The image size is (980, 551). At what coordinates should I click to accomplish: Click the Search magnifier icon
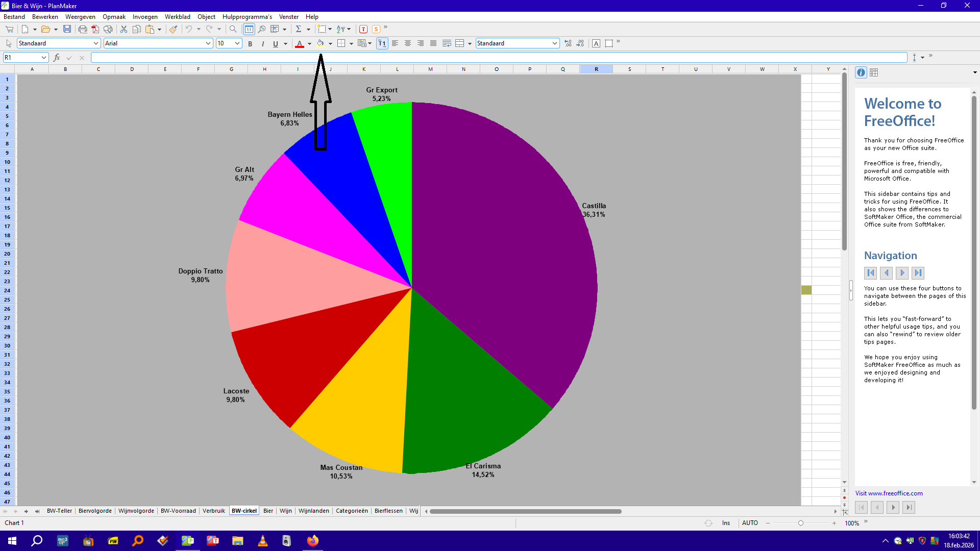click(233, 29)
